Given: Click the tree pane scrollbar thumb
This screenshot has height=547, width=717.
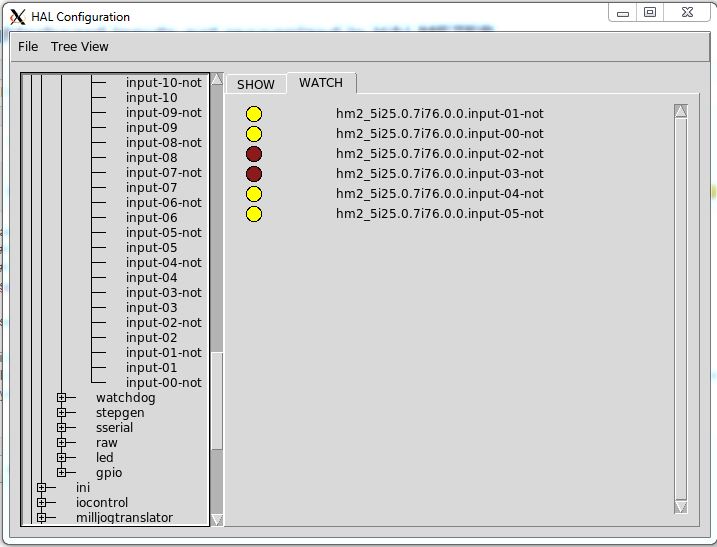Looking at the screenshot, I should pos(217,401).
